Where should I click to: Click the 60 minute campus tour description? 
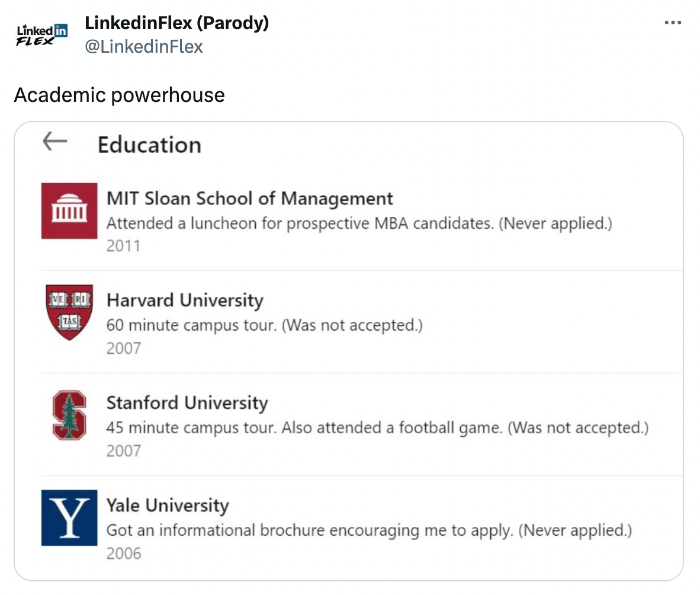click(264, 325)
